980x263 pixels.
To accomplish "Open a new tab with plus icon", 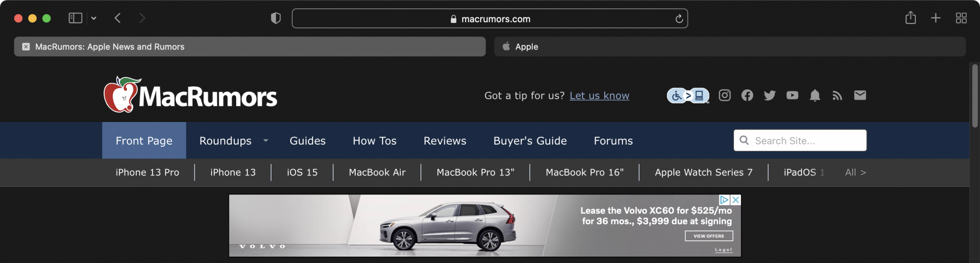I will [x=935, y=18].
